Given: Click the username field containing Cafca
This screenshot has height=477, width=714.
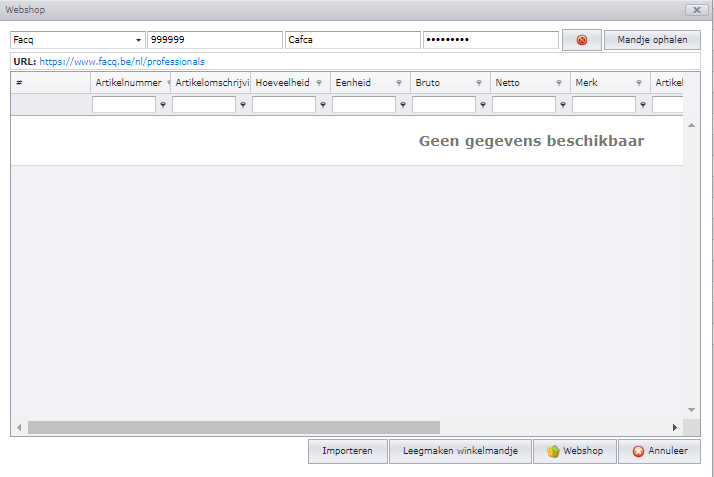Looking at the screenshot, I should 352,40.
